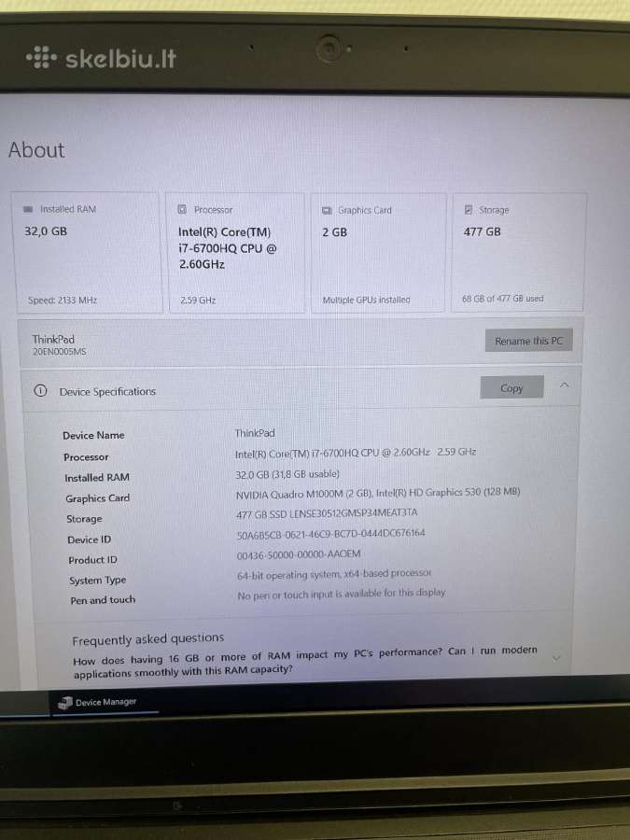Click the Storage card icon
The image size is (630, 840).
click(x=469, y=209)
